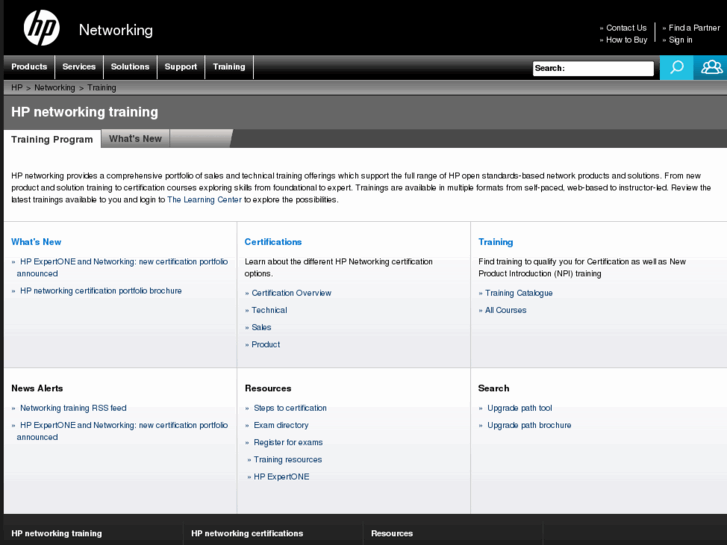Open the Support menu
Viewport: 727px width, 545px height.
pos(181,67)
